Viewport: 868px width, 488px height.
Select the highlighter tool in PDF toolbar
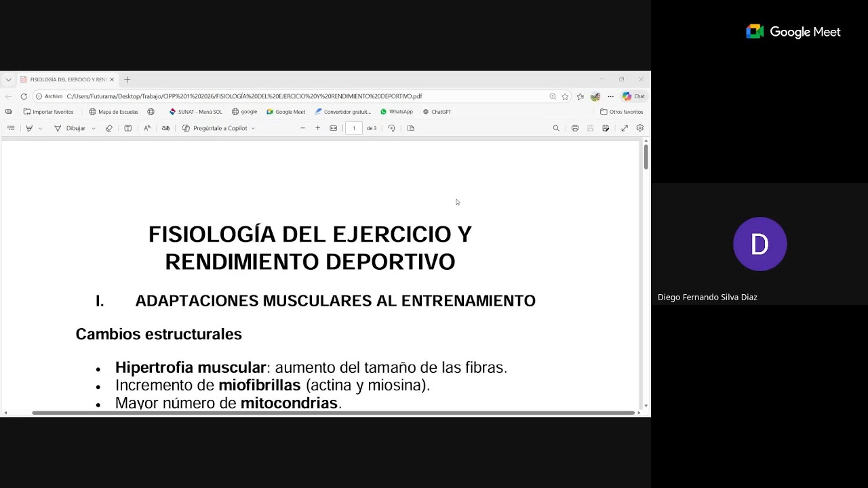(x=29, y=128)
